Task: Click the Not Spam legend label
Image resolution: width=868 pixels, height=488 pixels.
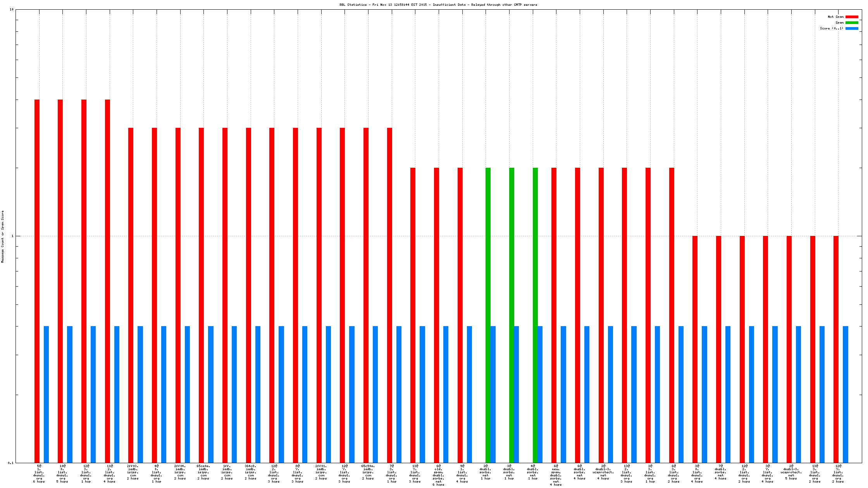Action: 835,17
